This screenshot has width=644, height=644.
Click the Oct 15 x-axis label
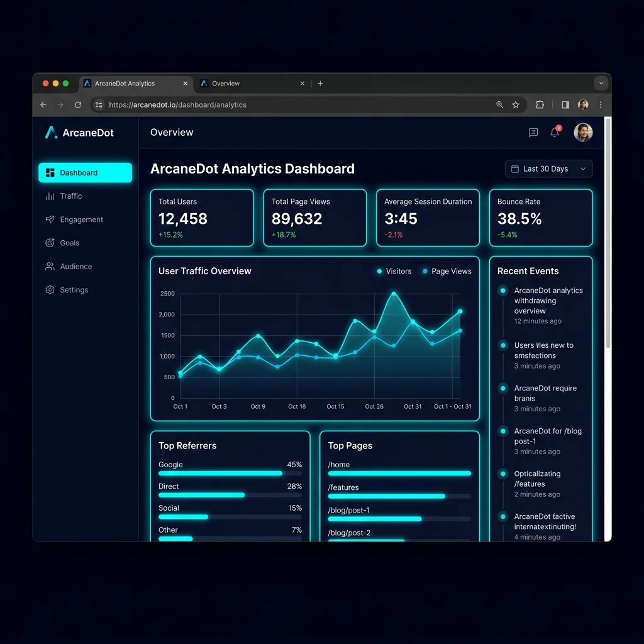coord(335,406)
